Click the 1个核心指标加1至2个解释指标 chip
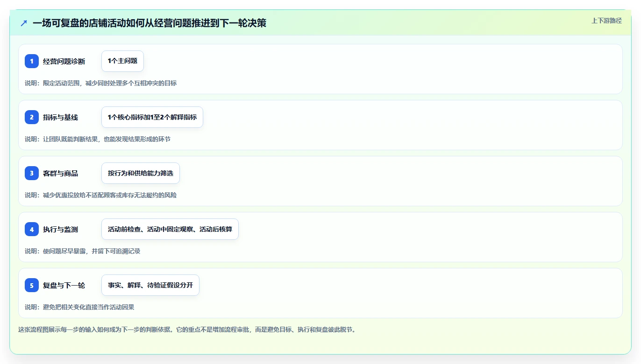Screen dimensions: 641x364 pyautogui.click(x=152, y=117)
